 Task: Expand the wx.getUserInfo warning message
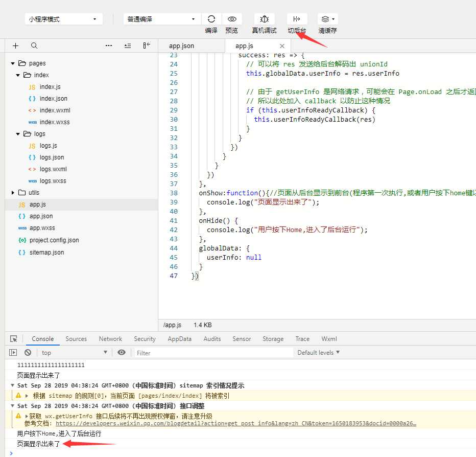[x=27, y=416]
